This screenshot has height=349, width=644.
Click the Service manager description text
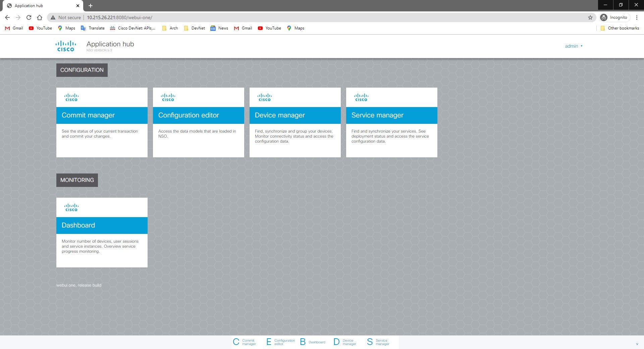[390, 136]
